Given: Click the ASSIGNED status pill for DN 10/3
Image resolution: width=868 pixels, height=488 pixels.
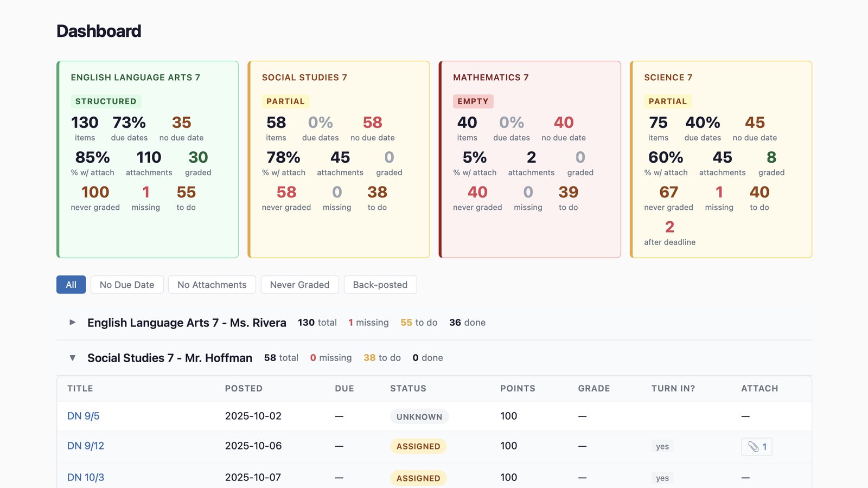Looking at the screenshot, I should coord(418,478).
